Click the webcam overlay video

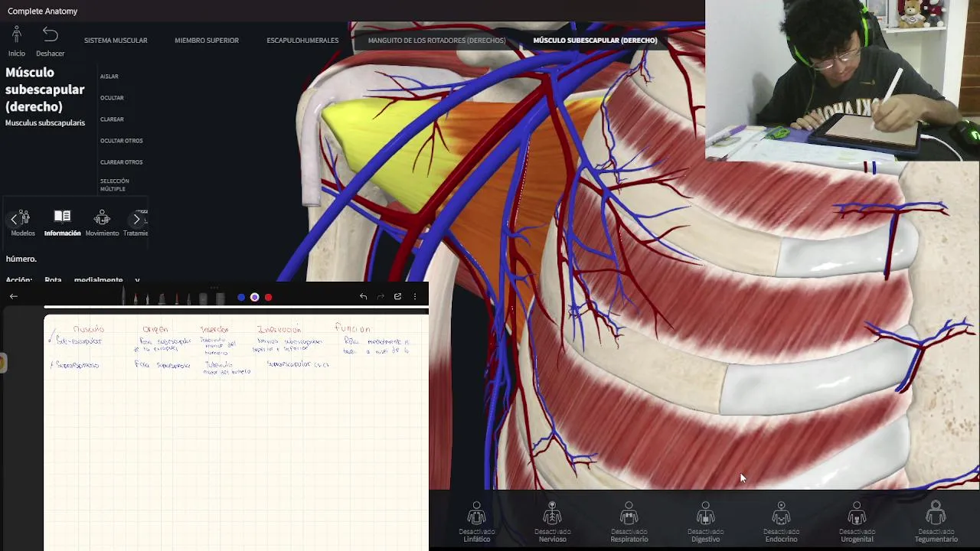pyautogui.click(x=842, y=80)
